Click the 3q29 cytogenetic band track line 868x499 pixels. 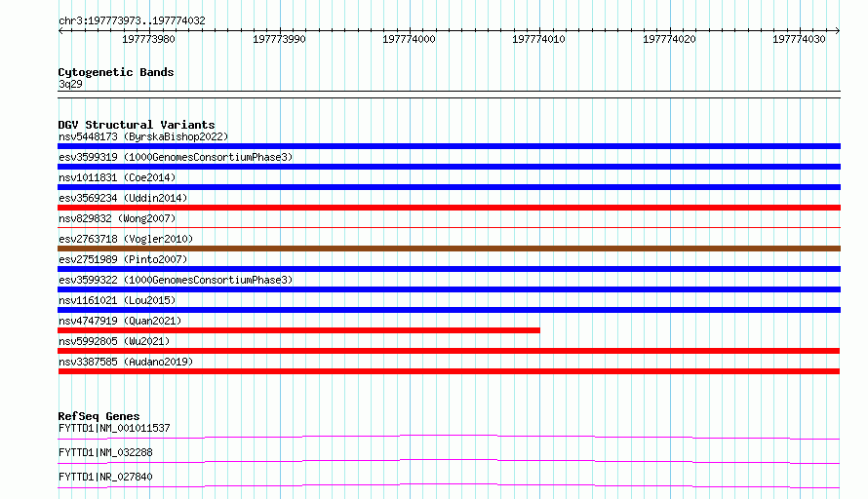pos(449,95)
